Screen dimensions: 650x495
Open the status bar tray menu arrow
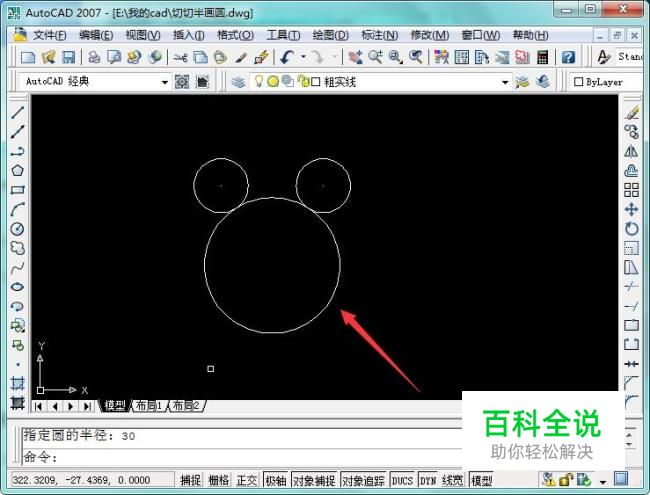[603, 481]
